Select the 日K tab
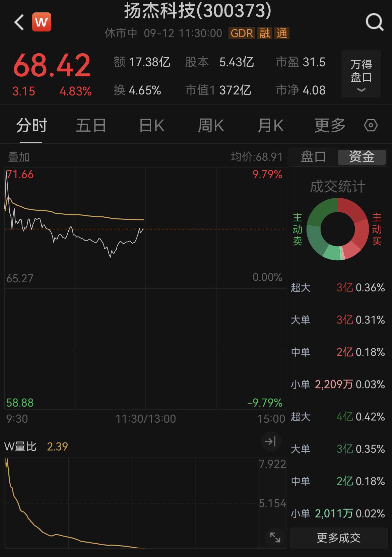The width and height of the screenshot is (392, 557). pos(152,126)
